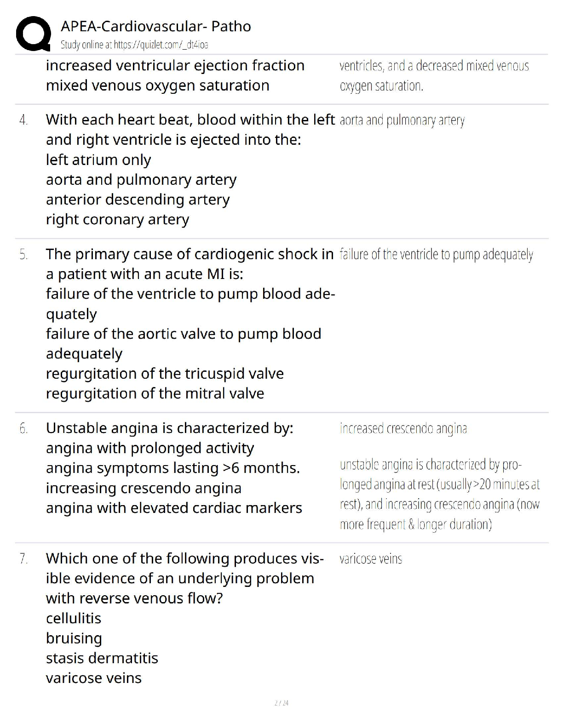Click the 'increased crescendo angina' answer text
Screen dimensions: 563x728
403,428
